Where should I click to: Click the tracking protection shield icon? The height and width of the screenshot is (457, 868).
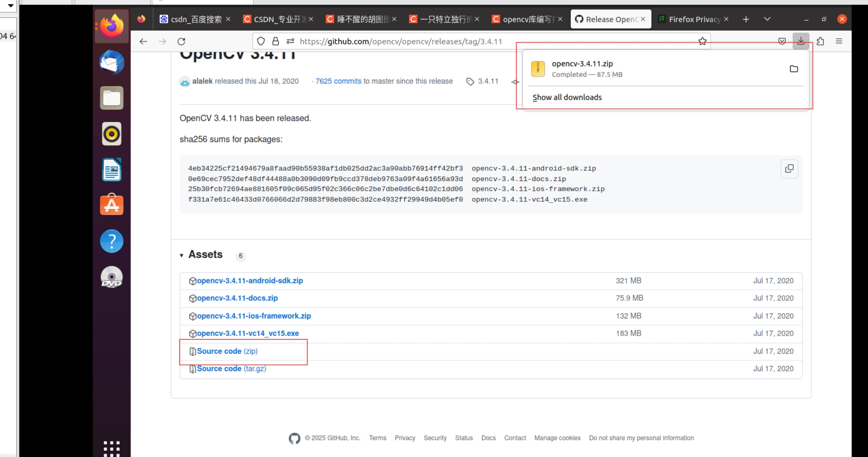(x=261, y=41)
